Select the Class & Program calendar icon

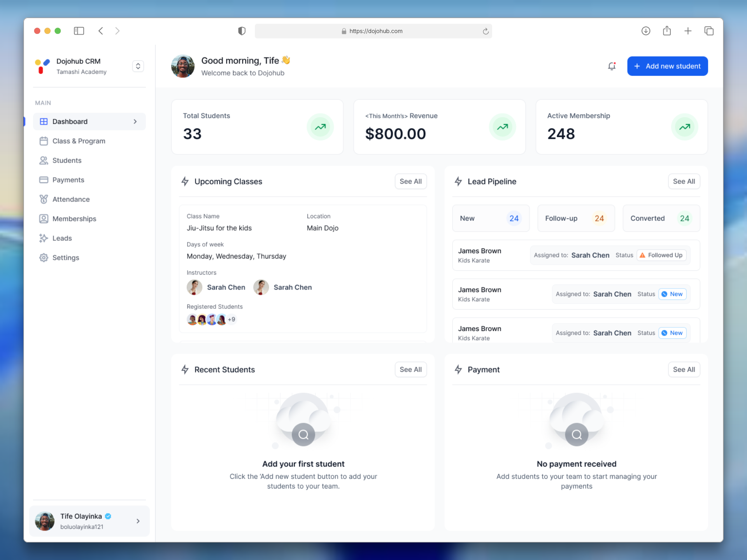pos(44,141)
